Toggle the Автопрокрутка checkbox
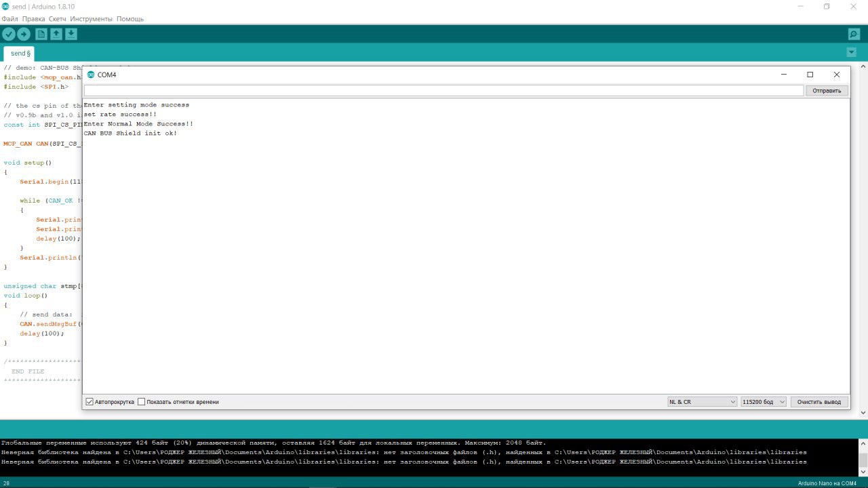The width and height of the screenshot is (868, 488). click(90, 402)
